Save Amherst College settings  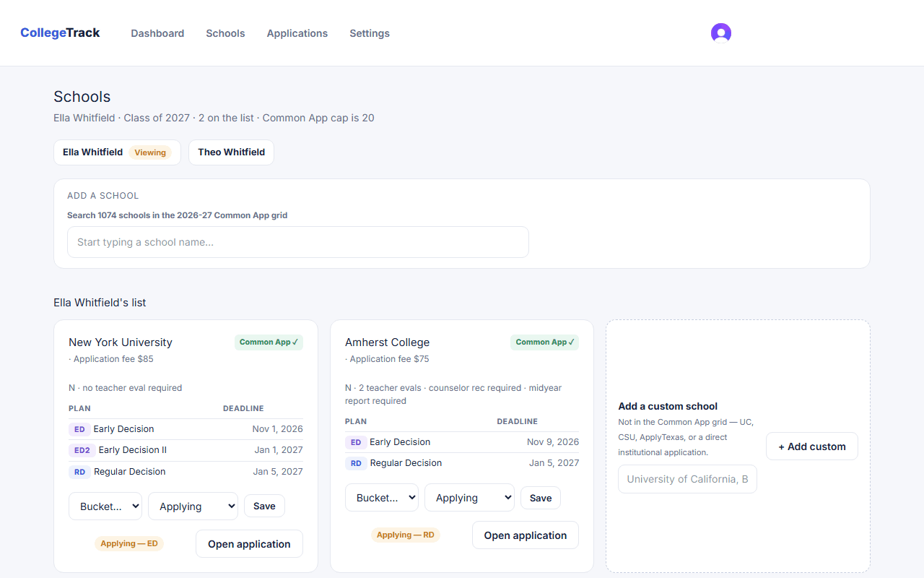point(541,498)
